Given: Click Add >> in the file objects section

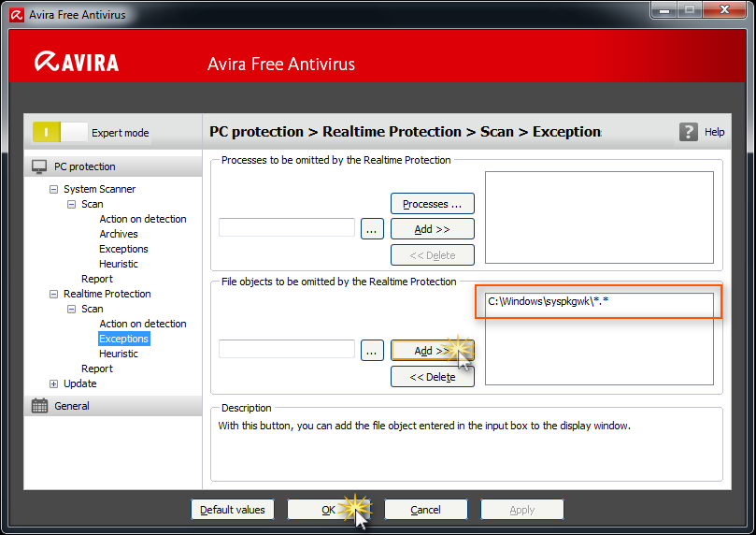Looking at the screenshot, I should pos(433,351).
